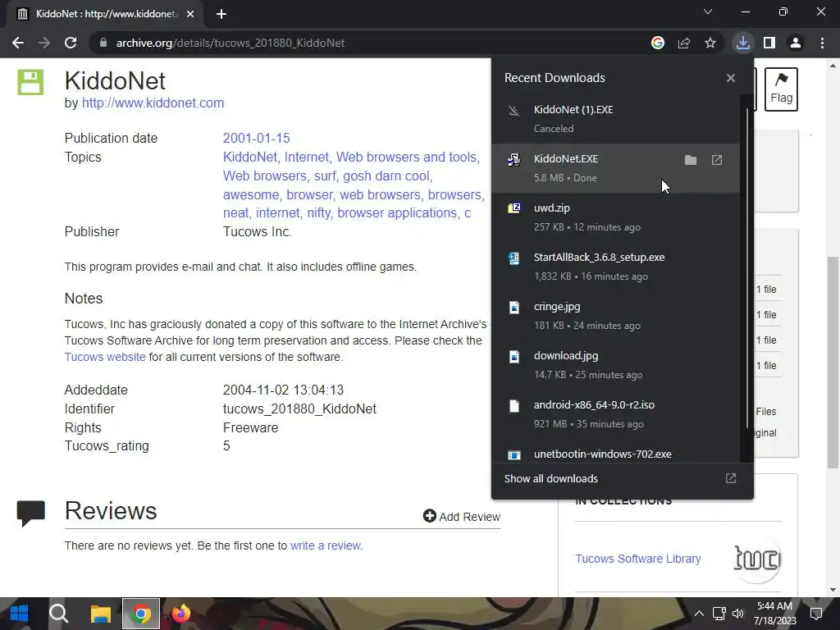Screen dimensions: 840x630
Task: Click the 'surf' topic link
Action: point(325,176)
